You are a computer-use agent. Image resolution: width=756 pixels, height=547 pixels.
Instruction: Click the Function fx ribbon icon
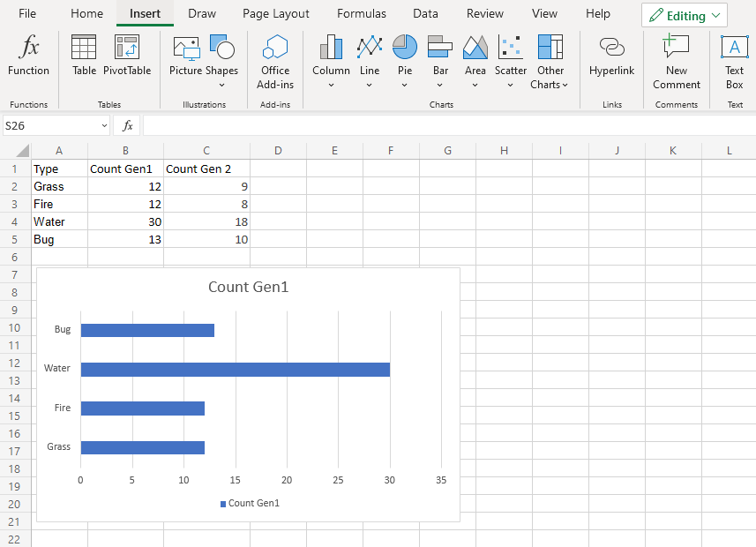(x=29, y=56)
